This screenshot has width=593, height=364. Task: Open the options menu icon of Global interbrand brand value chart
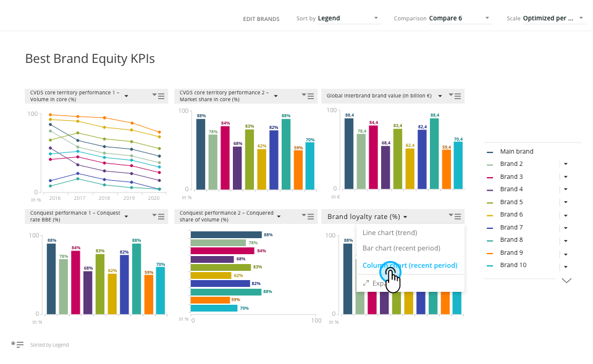click(x=455, y=96)
